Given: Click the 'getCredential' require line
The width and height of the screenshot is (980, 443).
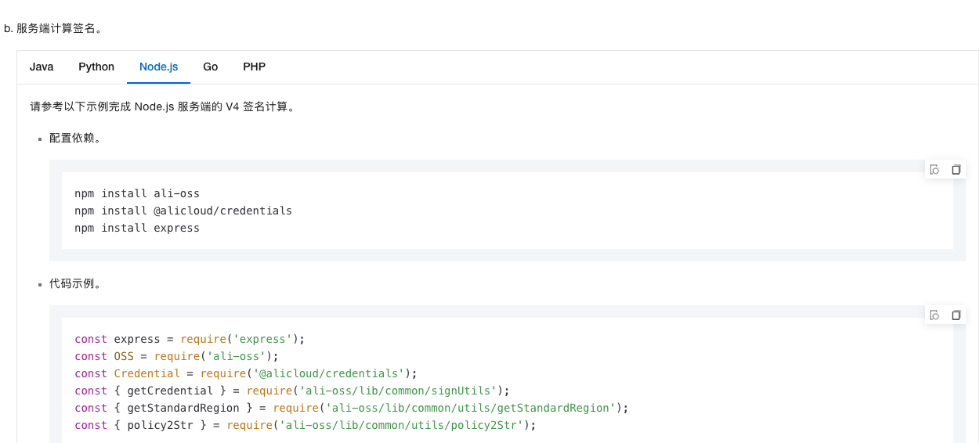Looking at the screenshot, I should (292, 391).
